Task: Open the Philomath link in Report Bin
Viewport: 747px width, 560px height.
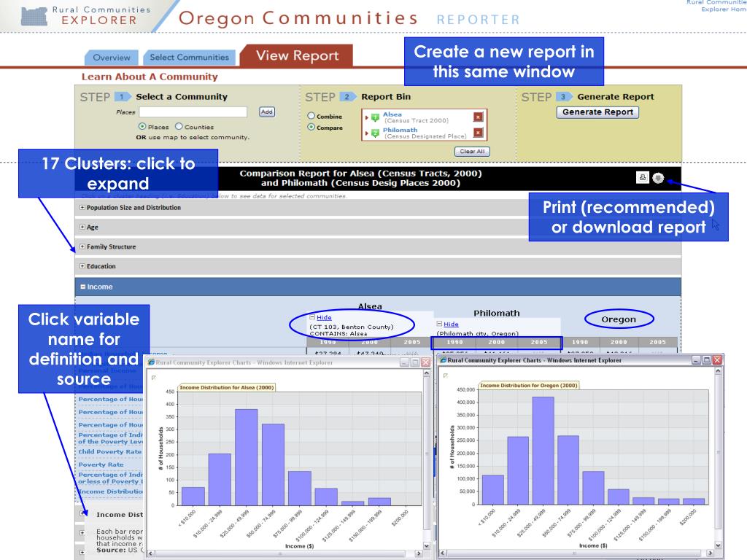Action: tap(400, 130)
